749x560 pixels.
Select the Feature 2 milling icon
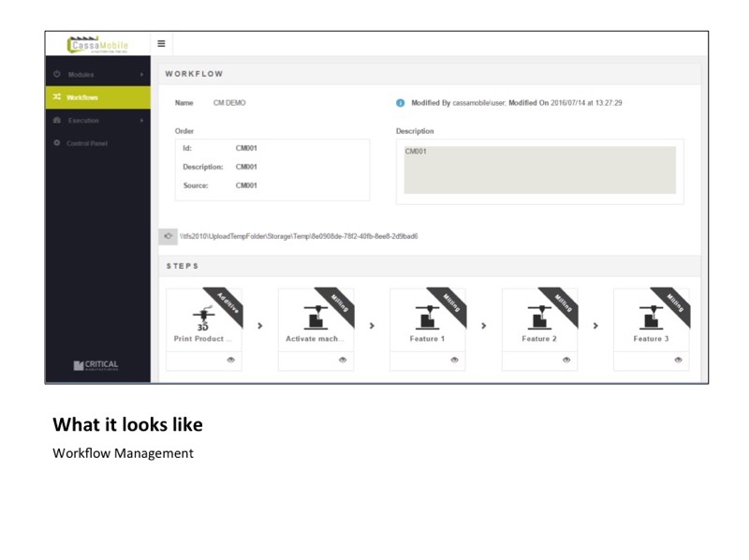click(x=539, y=318)
